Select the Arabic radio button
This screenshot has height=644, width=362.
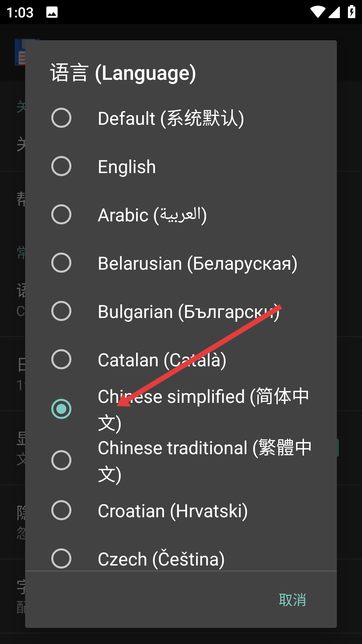coord(61,215)
